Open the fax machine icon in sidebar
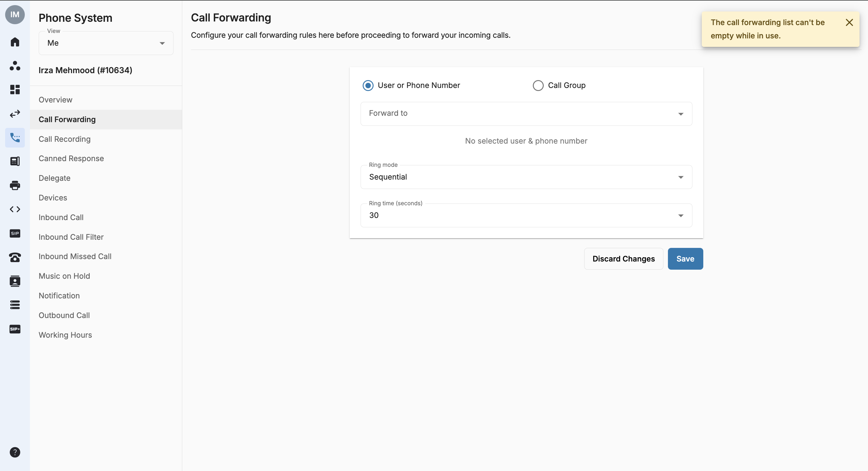868x471 pixels. pyautogui.click(x=15, y=161)
